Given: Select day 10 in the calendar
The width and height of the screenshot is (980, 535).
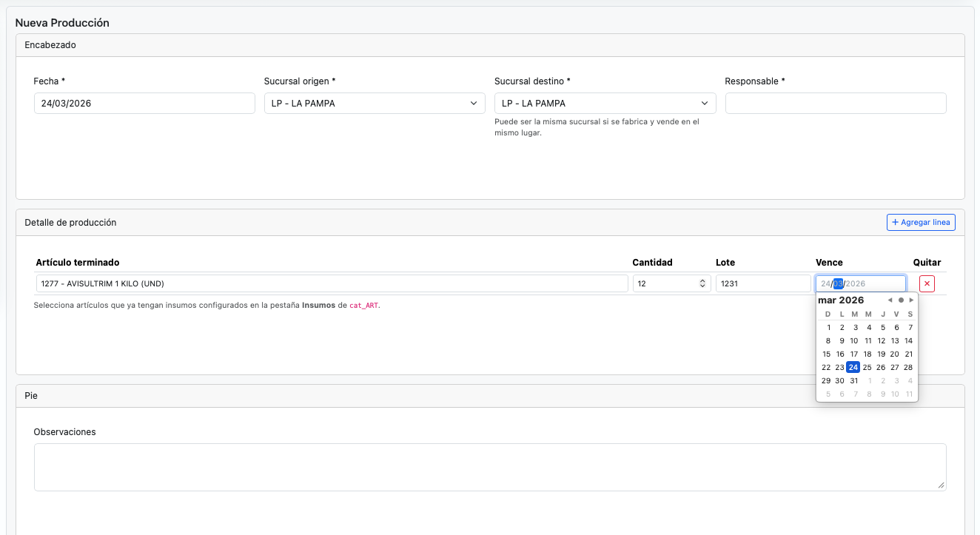Looking at the screenshot, I should (x=853, y=340).
